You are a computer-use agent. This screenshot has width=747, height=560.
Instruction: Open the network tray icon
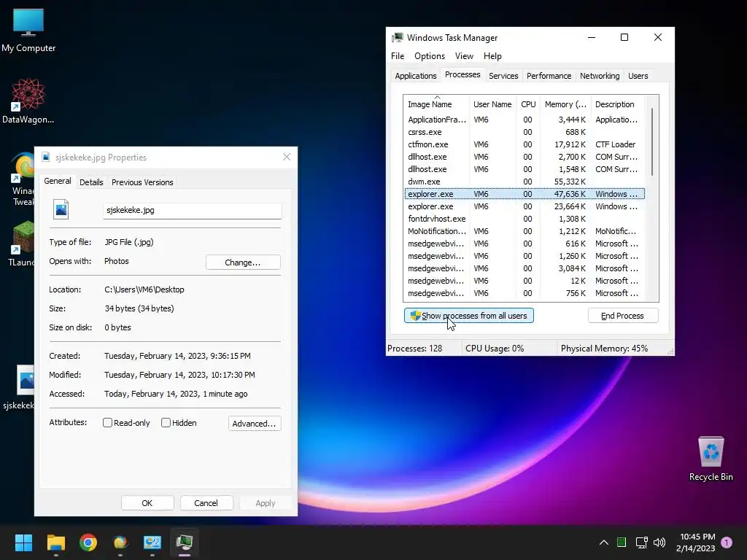click(x=641, y=542)
